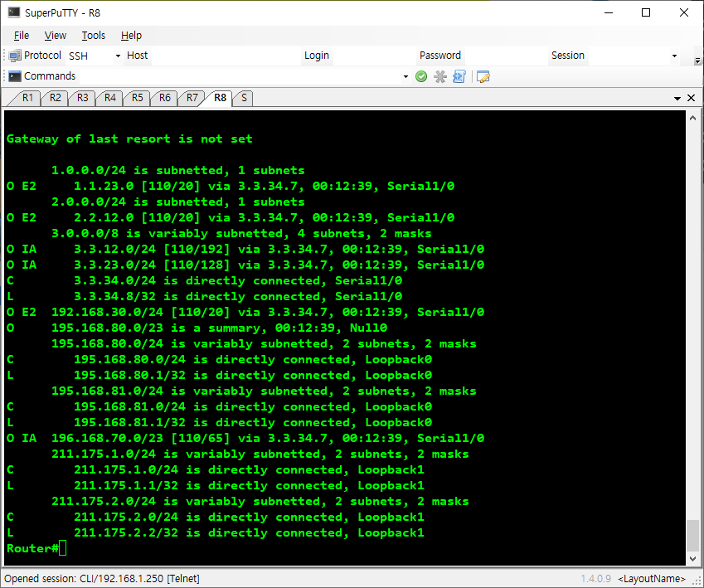
Task: Click the 211.175.1.1/32 Loopback1 line
Action: coord(216,486)
